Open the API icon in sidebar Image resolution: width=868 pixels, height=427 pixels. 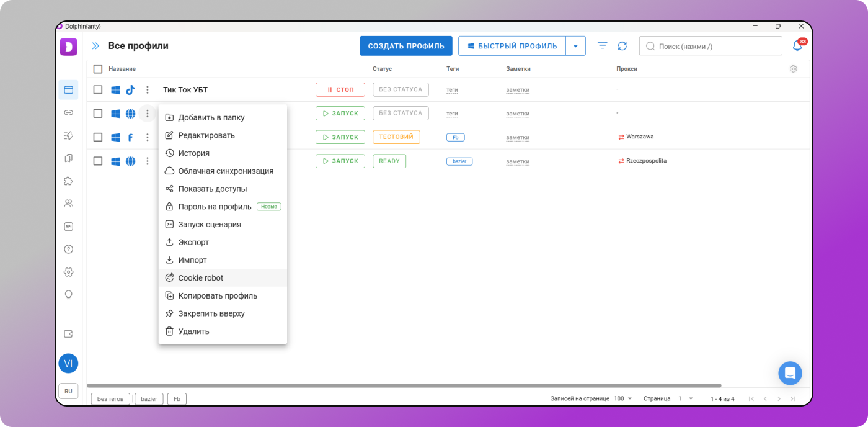point(69,227)
